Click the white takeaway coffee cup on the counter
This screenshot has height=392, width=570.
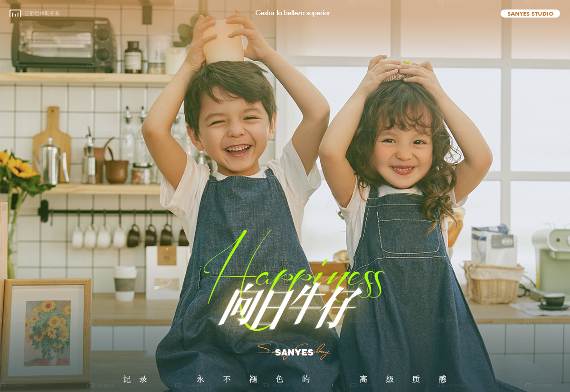(125, 283)
